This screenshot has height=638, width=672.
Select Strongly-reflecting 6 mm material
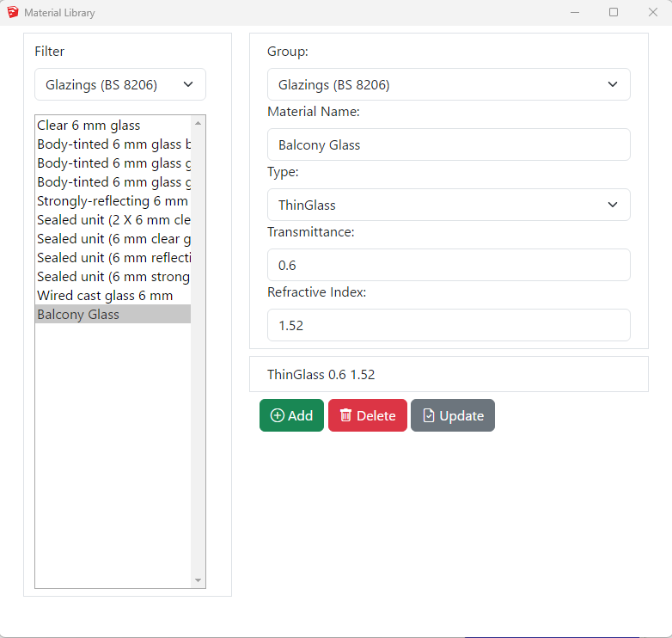click(112, 201)
